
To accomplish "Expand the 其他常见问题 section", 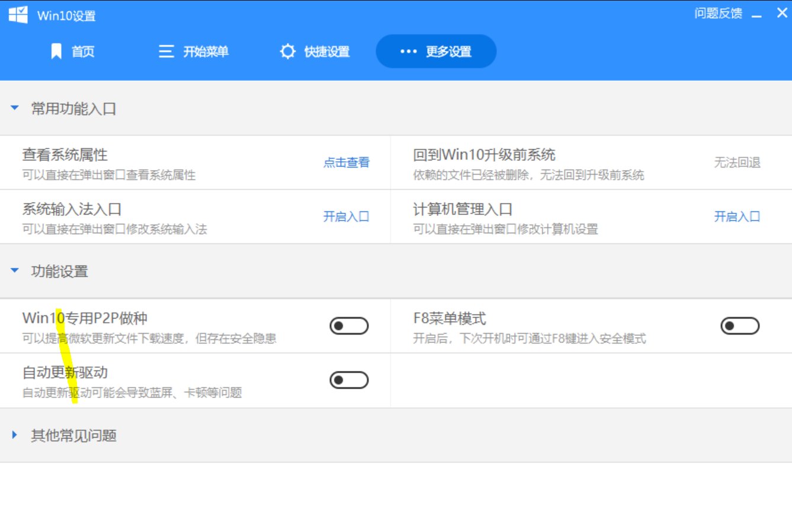I will pos(15,435).
